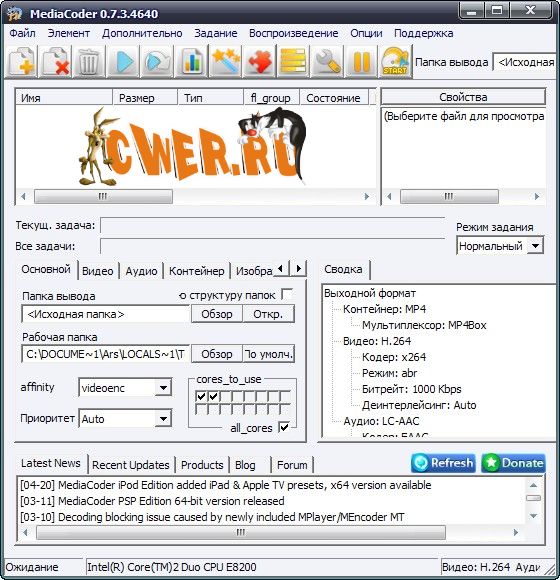560x580 pixels.
Task: Click the Remove file icon with red X
Action: pyautogui.click(x=56, y=61)
